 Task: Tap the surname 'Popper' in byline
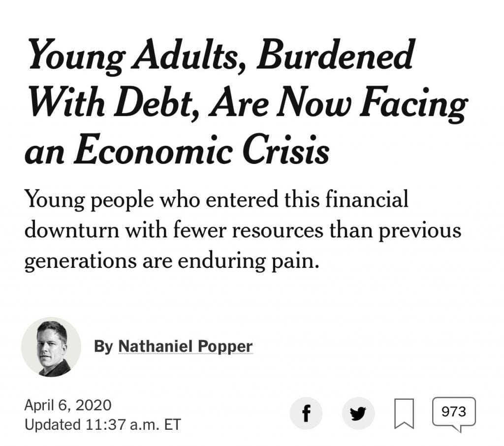coord(225,347)
